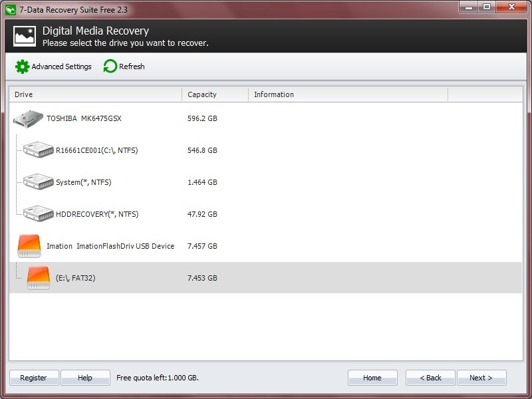This screenshot has height=399, width=532.
Task: Click the Information column header
Action: 273,94
